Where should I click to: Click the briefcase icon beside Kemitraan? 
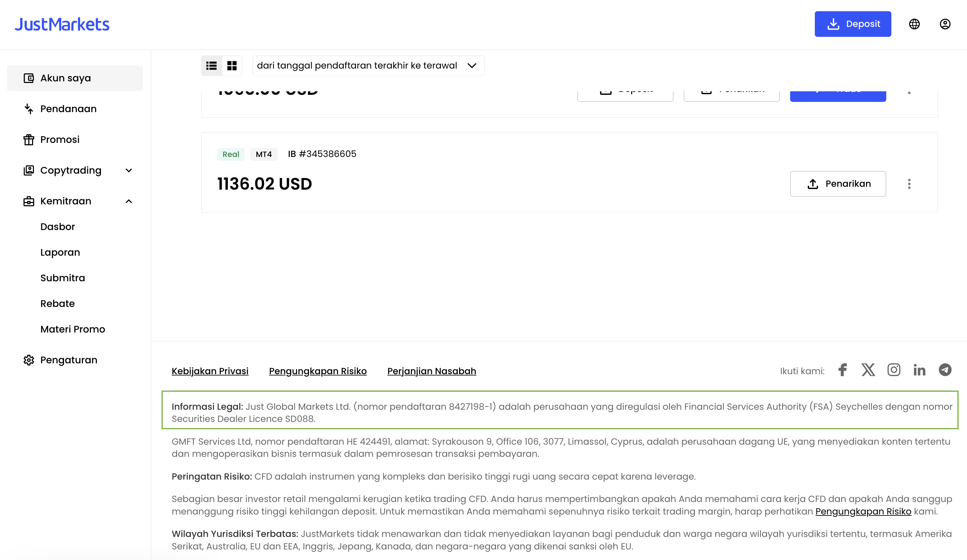pyautogui.click(x=29, y=201)
